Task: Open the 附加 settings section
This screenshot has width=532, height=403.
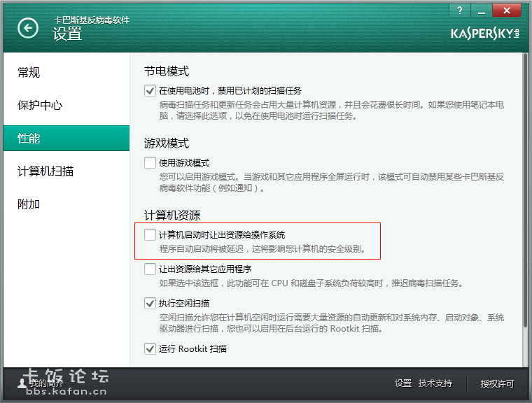Action: point(66,204)
